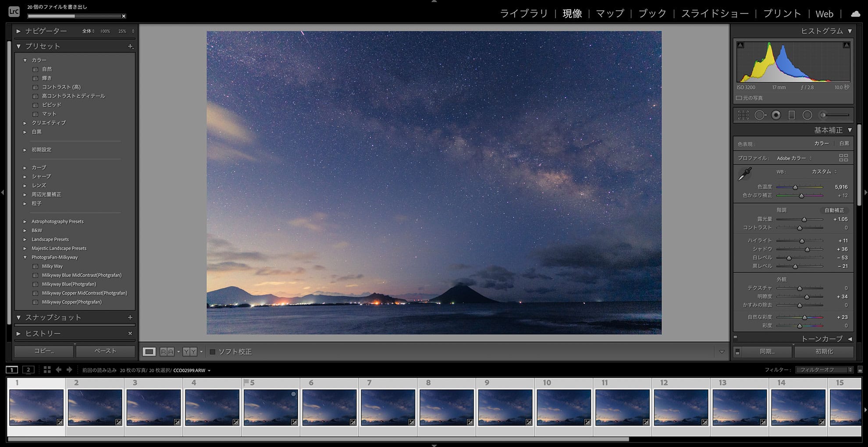This screenshot has height=447, width=868.
Task: Activate the Spot Removal tool
Action: 760,115
